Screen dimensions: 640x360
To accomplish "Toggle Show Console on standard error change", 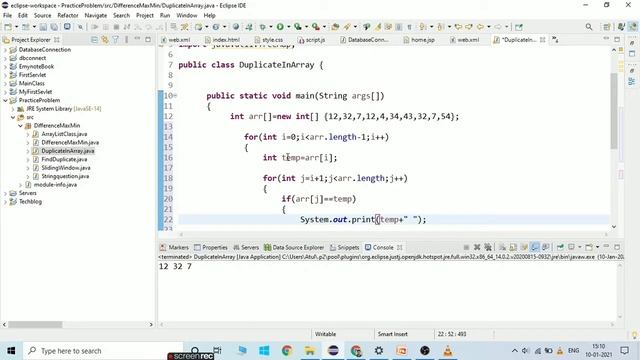I will [546, 247].
